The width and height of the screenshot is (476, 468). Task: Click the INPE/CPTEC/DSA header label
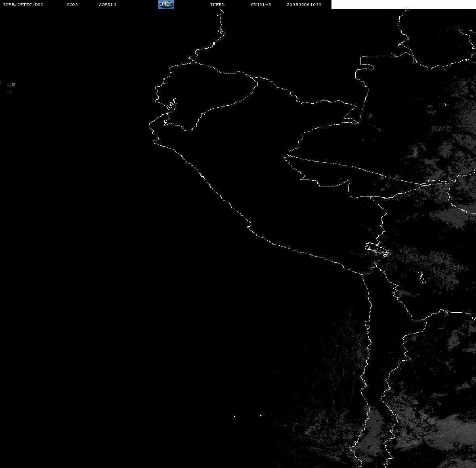coord(23,4)
